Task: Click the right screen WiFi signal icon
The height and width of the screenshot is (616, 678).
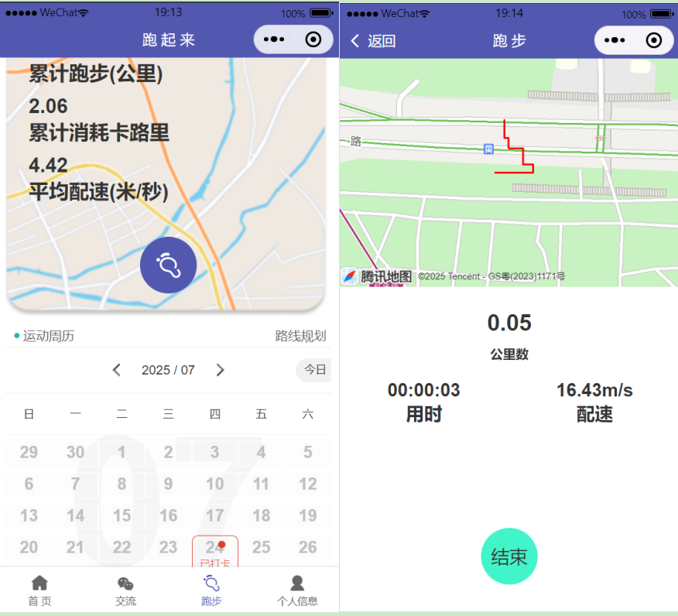Action: pyautogui.click(x=425, y=14)
